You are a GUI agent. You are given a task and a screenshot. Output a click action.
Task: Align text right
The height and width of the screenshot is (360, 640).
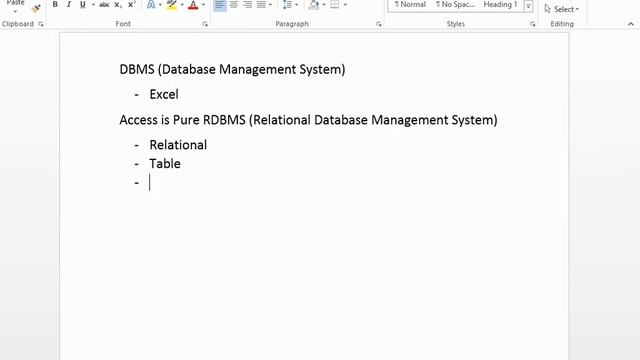pos(248,4)
